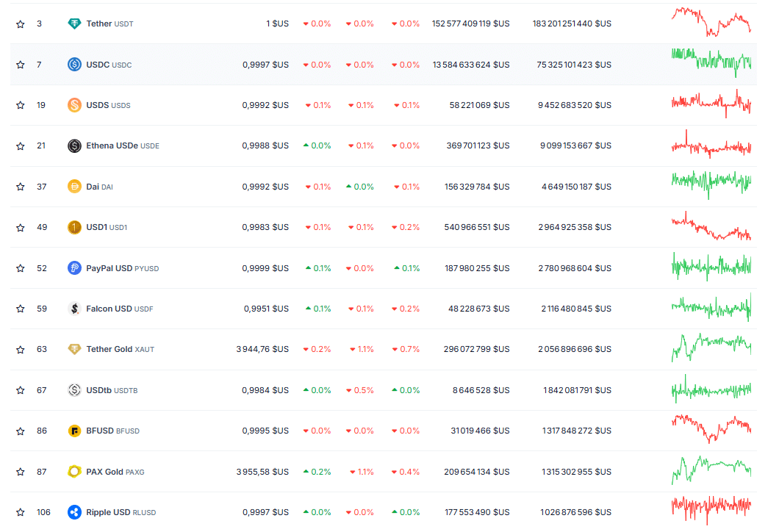Add Tether Gold to favorites with star
The image size is (768, 532).
click(21, 349)
